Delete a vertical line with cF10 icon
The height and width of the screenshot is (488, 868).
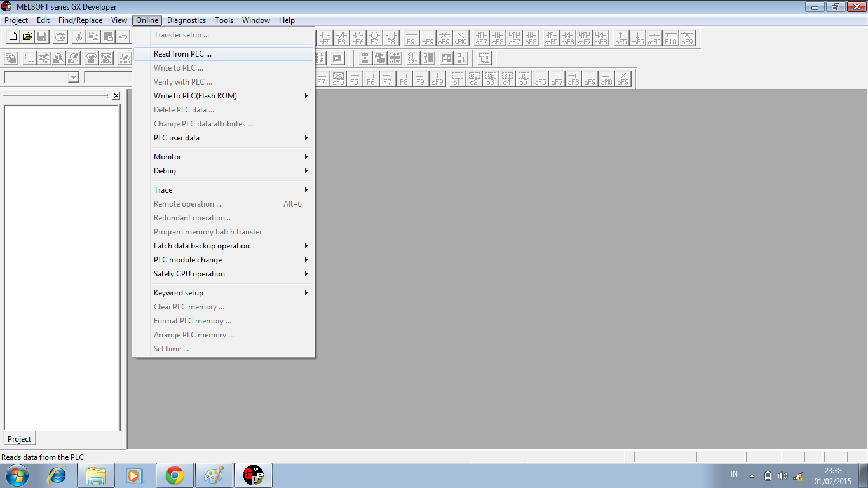[461, 38]
